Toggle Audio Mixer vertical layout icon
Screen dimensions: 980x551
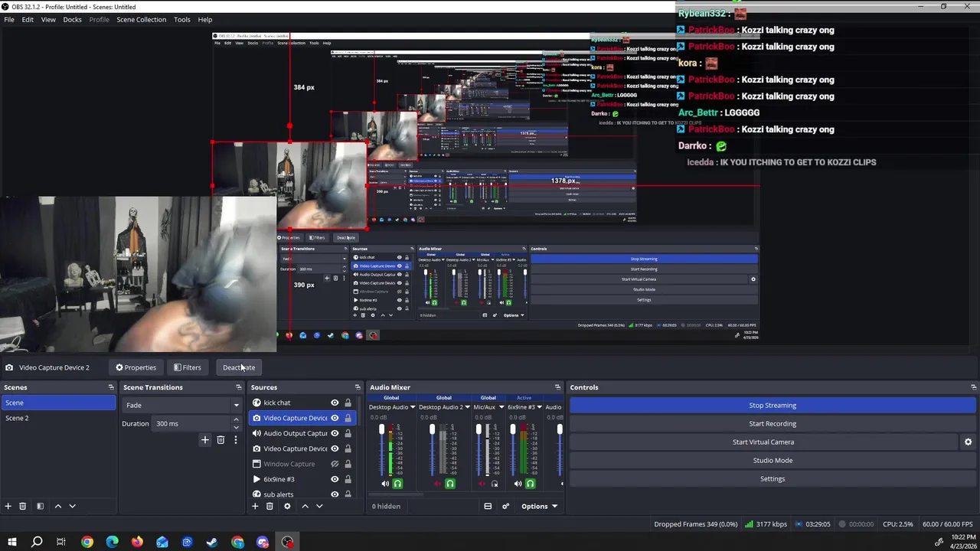point(488,506)
